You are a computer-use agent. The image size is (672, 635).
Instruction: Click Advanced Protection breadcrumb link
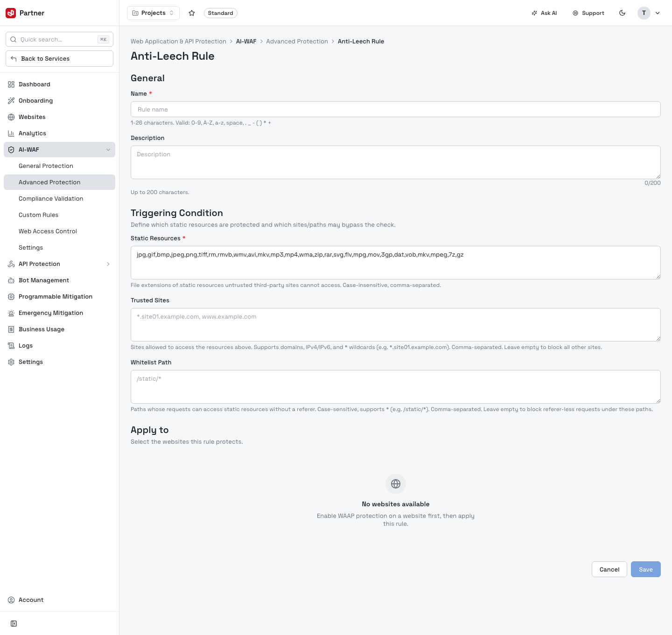tap(297, 42)
